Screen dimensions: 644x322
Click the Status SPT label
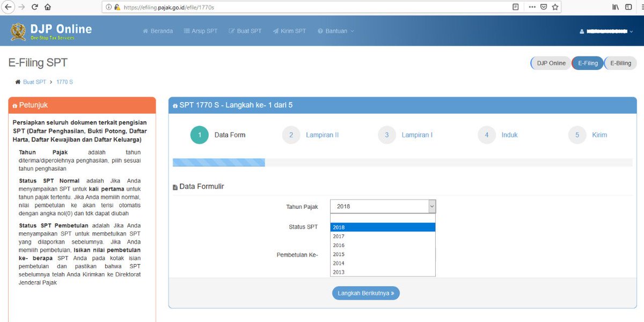[x=303, y=227]
